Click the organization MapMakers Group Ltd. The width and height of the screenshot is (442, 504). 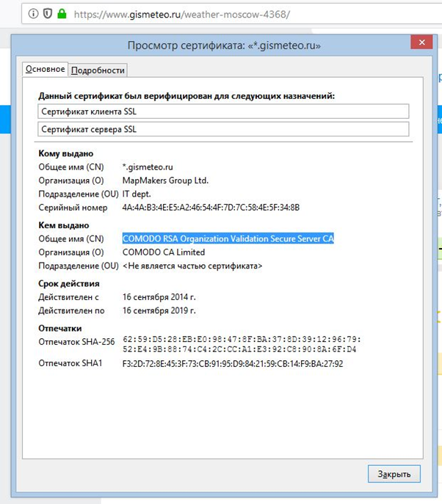(x=165, y=180)
